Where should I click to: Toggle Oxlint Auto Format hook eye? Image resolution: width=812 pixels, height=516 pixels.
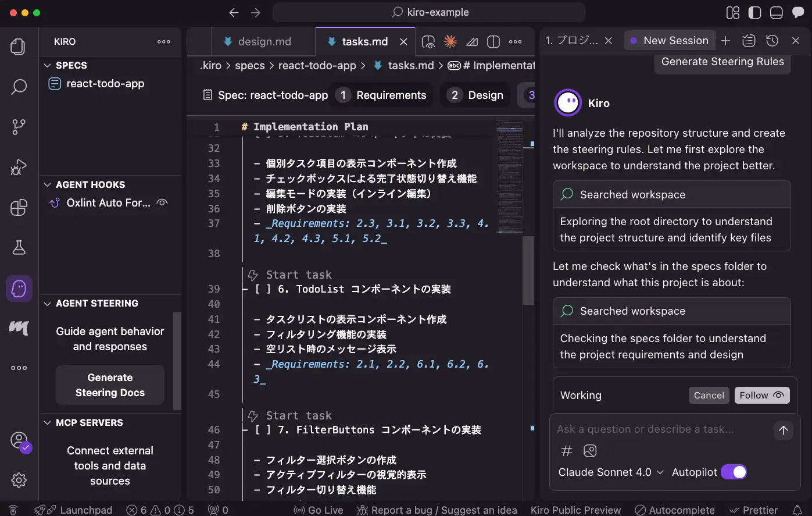point(163,202)
